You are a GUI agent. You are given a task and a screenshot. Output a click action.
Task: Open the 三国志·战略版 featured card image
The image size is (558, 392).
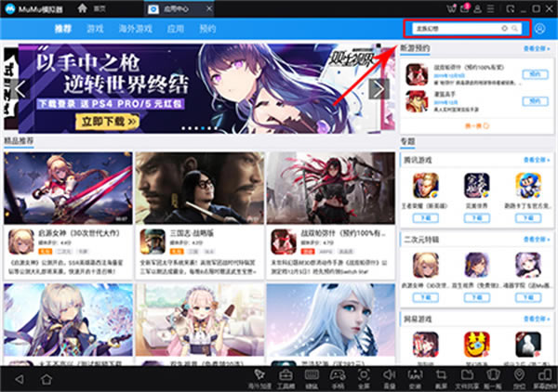[200, 188]
